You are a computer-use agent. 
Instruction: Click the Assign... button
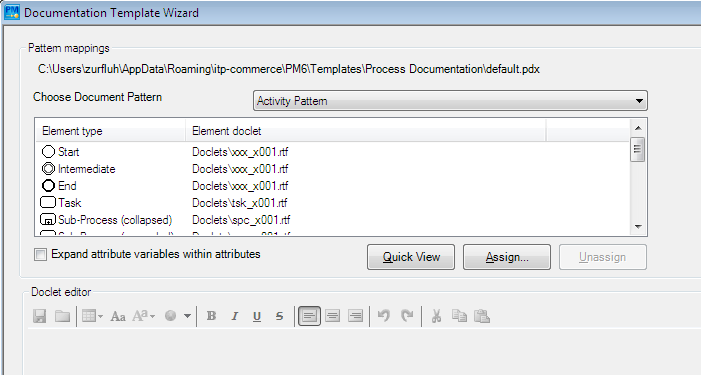pos(507,257)
